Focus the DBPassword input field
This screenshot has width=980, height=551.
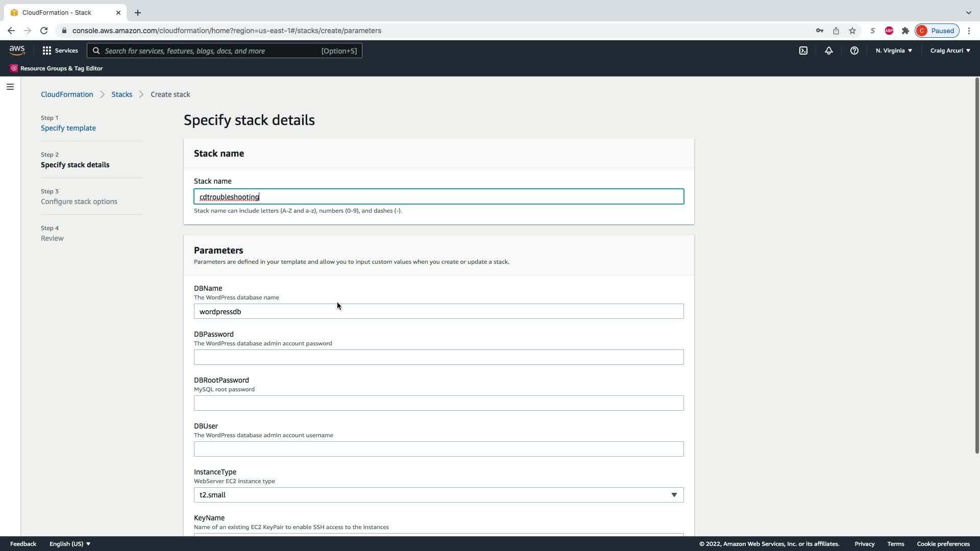tap(438, 357)
